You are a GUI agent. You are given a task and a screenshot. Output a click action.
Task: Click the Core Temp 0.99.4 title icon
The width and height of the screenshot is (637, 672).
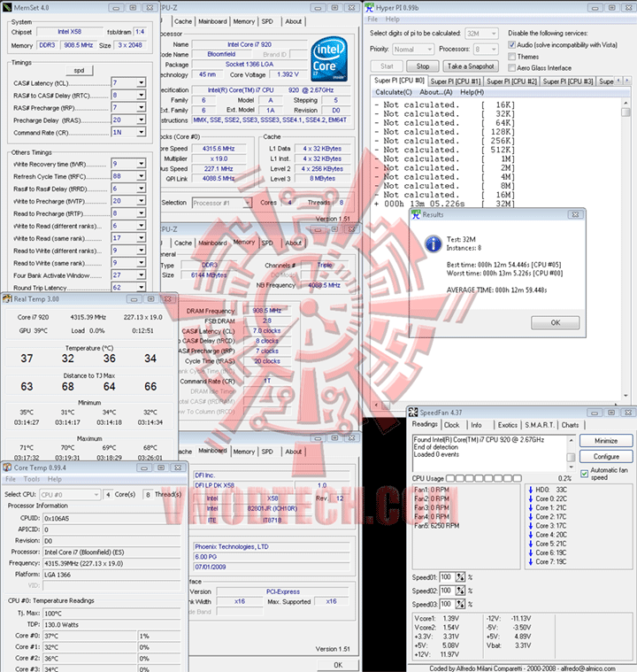pyautogui.click(x=7, y=467)
